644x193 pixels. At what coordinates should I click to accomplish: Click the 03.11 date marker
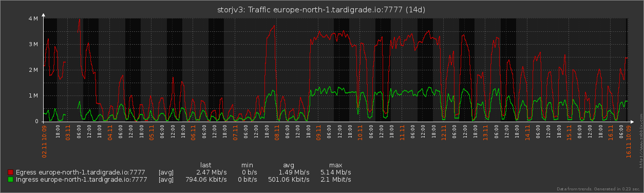tap(68, 132)
